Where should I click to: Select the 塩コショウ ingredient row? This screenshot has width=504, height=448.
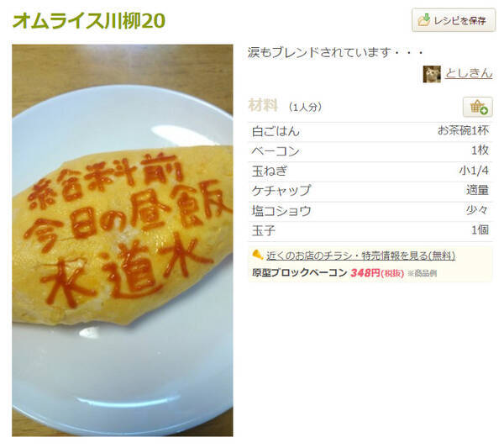(370, 212)
